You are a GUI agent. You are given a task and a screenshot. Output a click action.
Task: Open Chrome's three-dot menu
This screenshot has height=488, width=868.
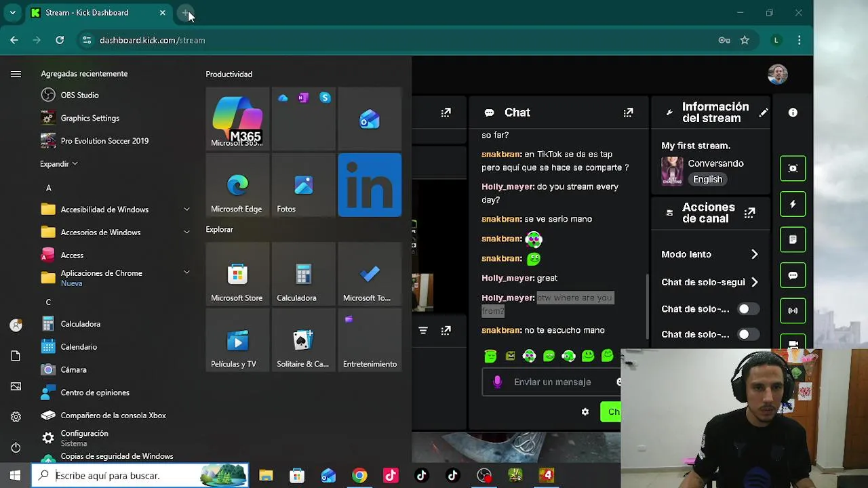[x=800, y=40]
